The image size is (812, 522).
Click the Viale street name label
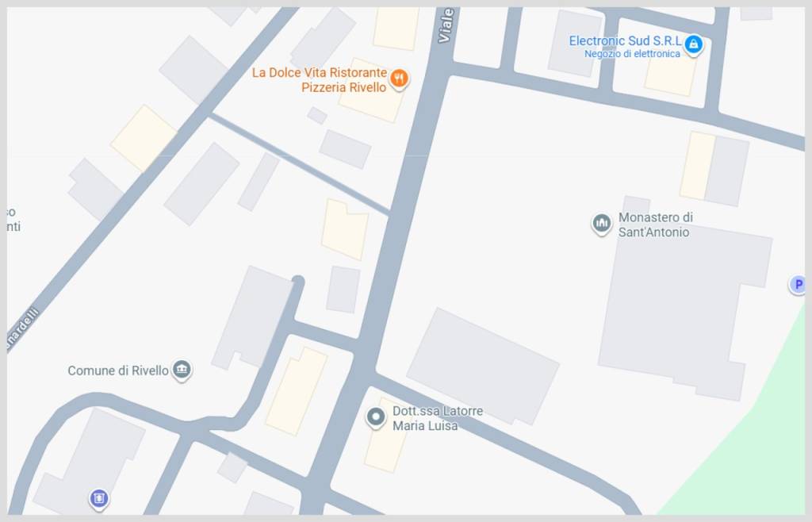click(446, 25)
